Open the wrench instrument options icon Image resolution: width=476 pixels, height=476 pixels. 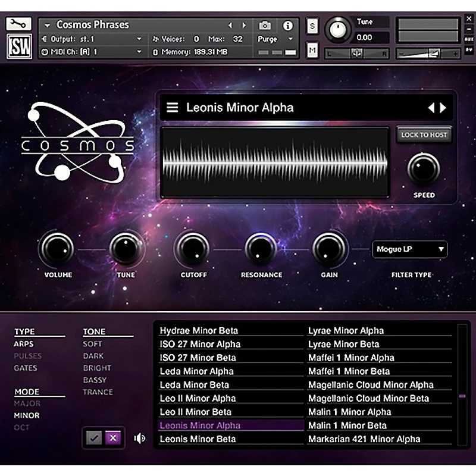(x=19, y=23)
